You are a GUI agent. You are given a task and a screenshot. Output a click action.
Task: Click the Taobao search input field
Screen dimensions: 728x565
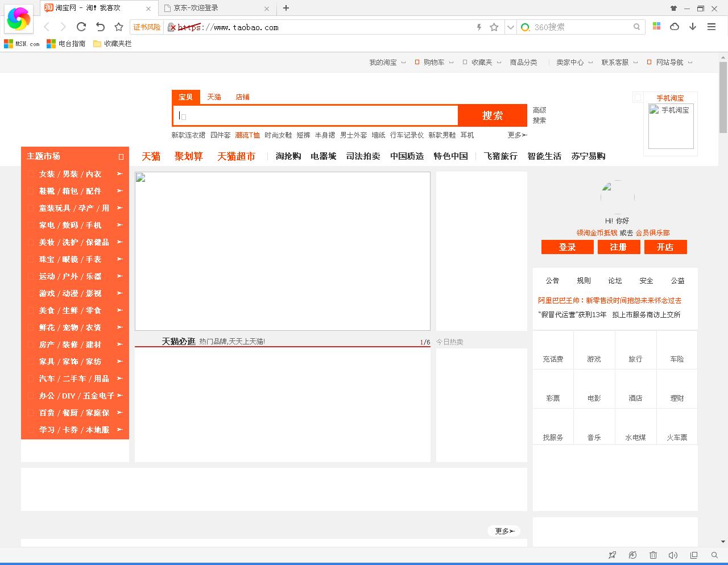[316, 115]
